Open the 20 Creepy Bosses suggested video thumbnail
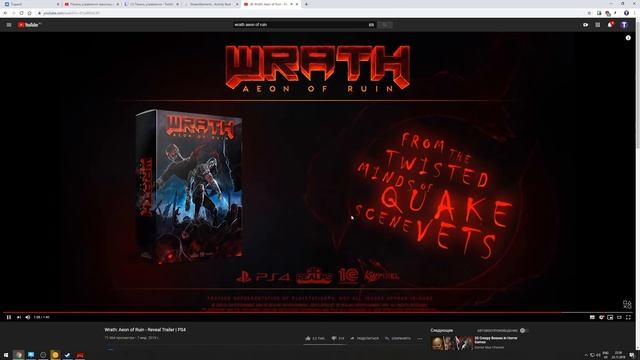The width and height of the screenshot is (640, 360). 452,343
